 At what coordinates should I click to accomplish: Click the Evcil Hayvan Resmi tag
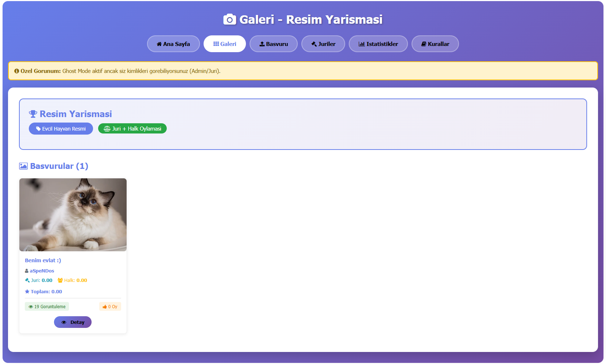[61, 129]
